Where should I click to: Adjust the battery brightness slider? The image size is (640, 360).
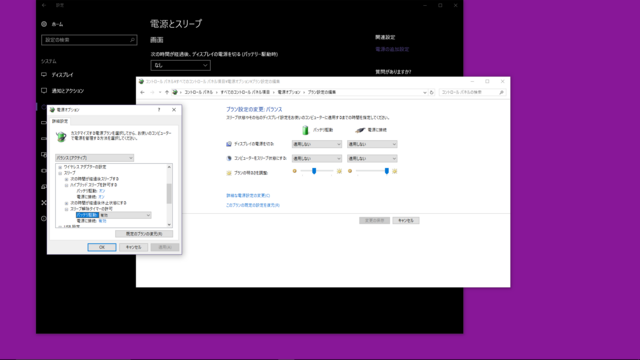point(314,171)
